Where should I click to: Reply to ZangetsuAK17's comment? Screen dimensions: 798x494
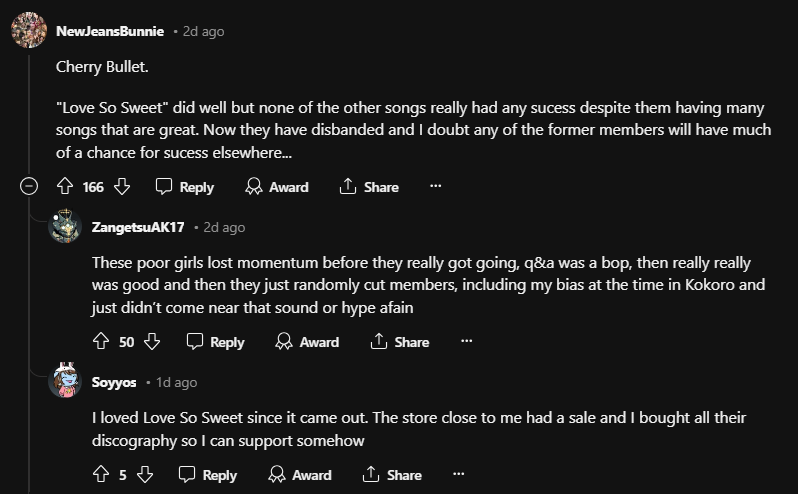[x=216, y=342]
